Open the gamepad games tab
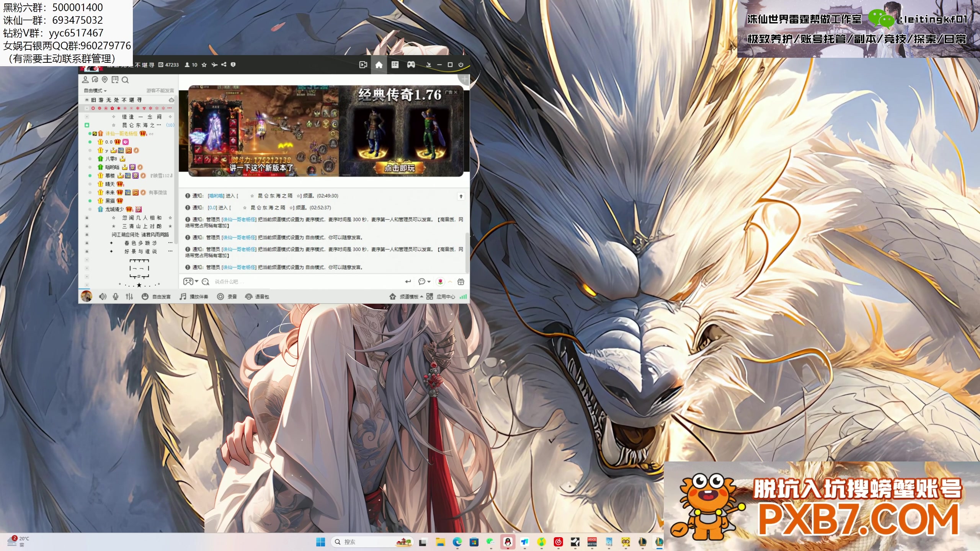The image size is (980, 551). 411,65
